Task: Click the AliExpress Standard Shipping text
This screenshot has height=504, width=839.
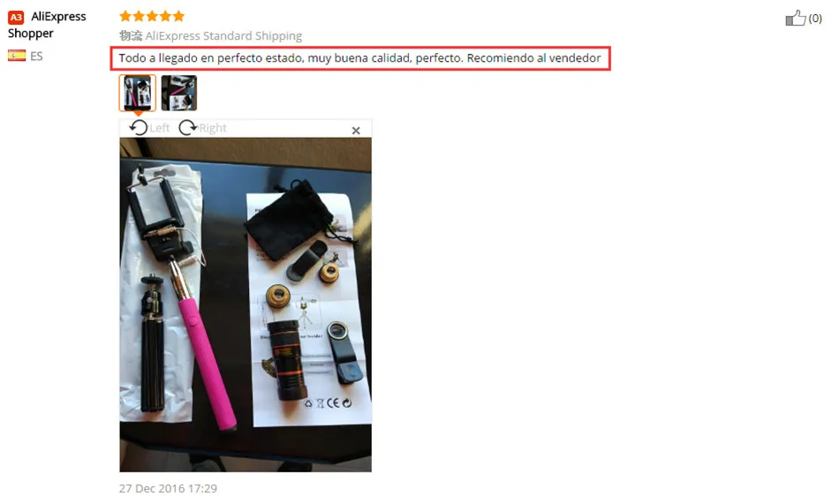Action: click(x=223, y=36)
